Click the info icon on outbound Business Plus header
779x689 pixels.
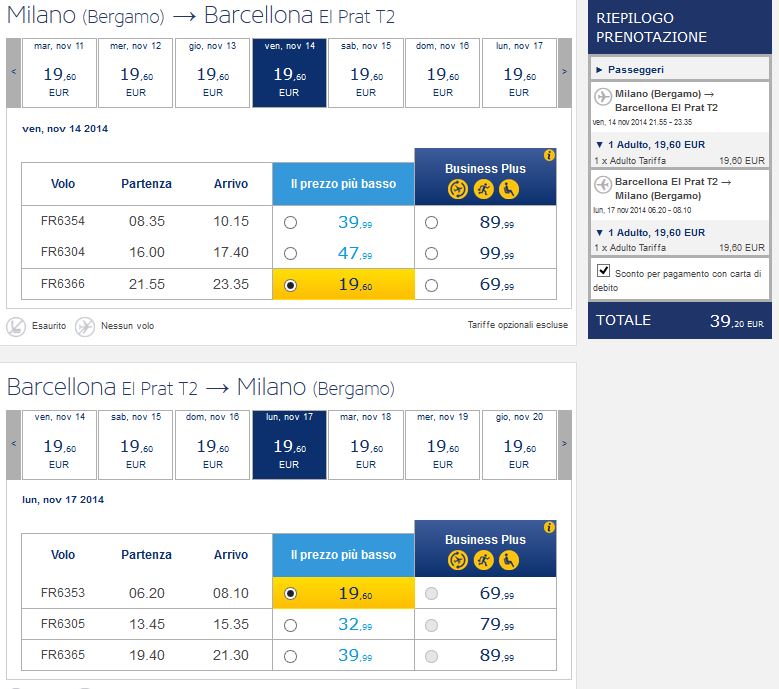(549, 156)
